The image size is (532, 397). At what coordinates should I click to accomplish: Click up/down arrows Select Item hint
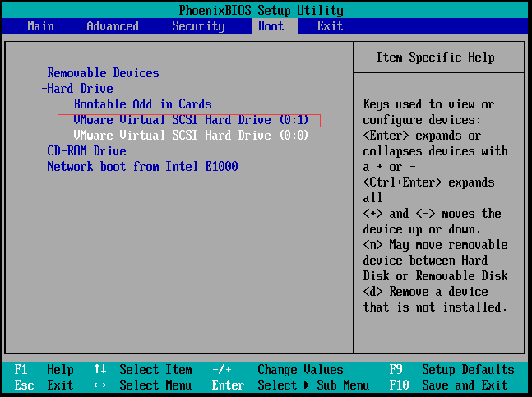click(x=143, y=369)
